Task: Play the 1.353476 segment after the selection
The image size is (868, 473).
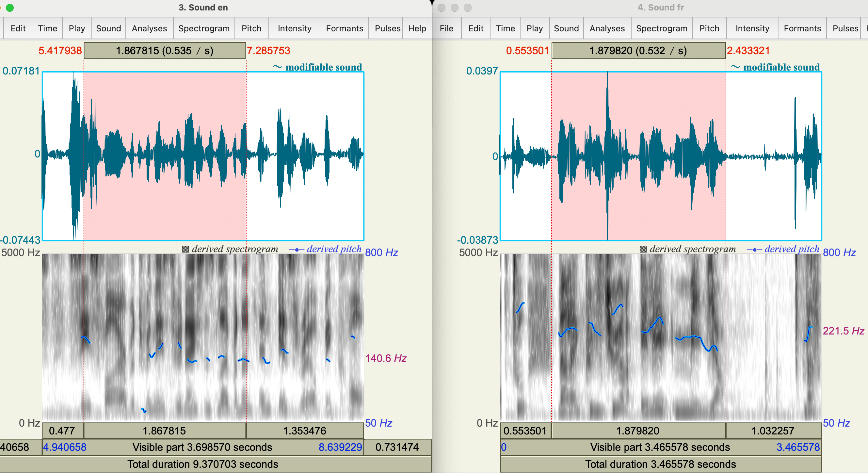Action: pyautogui.click(x=305, y=431)
